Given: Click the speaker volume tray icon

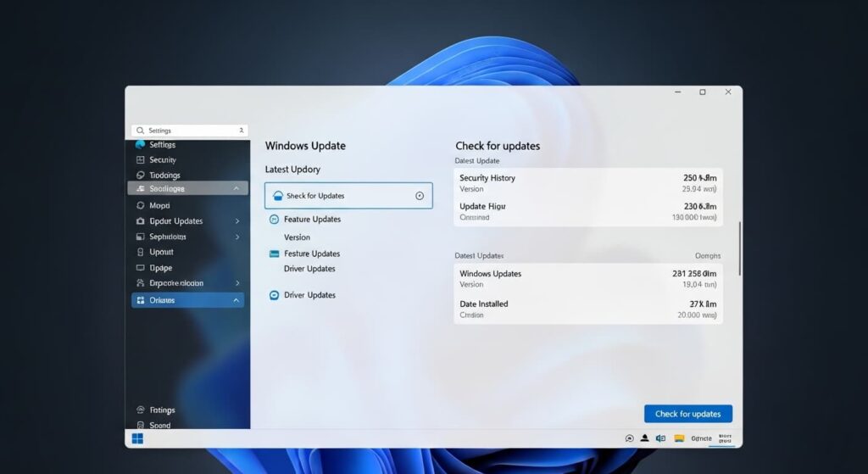Looking at the screenshot, I should pyautogui.click(x=660, y=438).
